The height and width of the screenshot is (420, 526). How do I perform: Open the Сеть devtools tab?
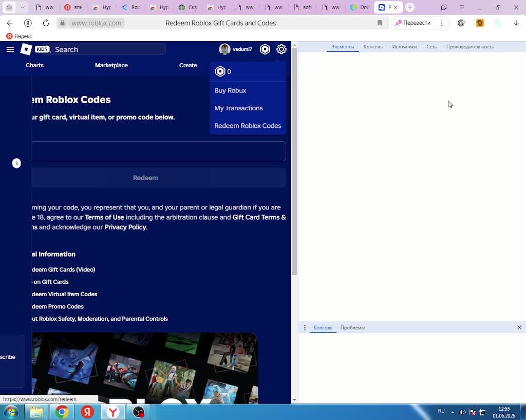431,47
